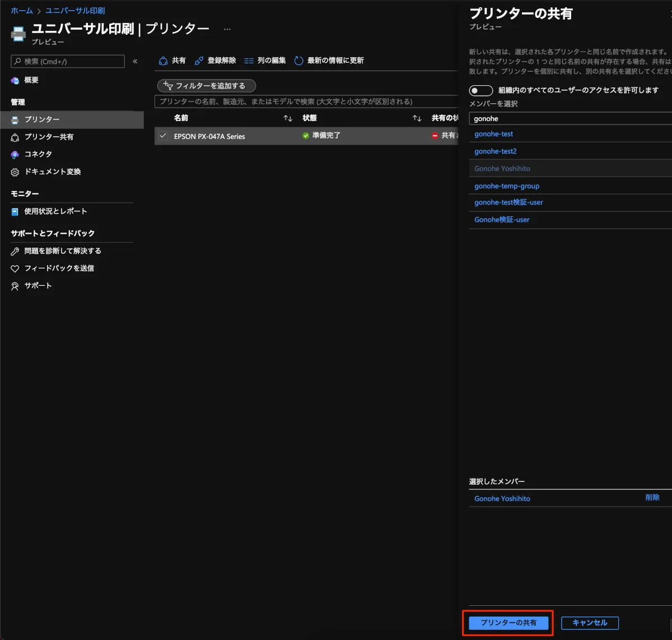Click the Share (共有) toolbar icon
Image resolution: width=672 pixels, height=640 pixels.
tap(164, 61)
